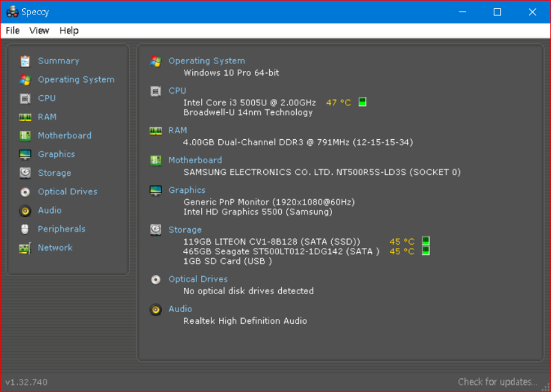Click the 4.00GB Dual-Channel DDR3 text

[298, 143]
